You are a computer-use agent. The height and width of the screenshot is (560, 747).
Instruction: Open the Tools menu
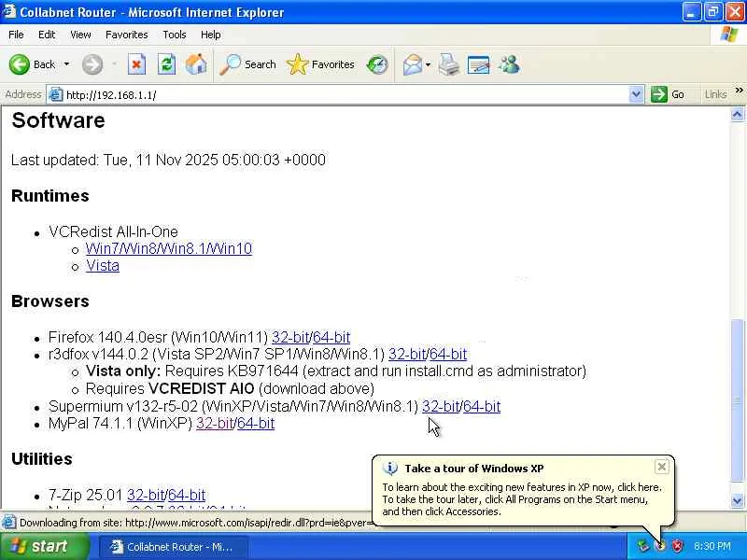175,35
